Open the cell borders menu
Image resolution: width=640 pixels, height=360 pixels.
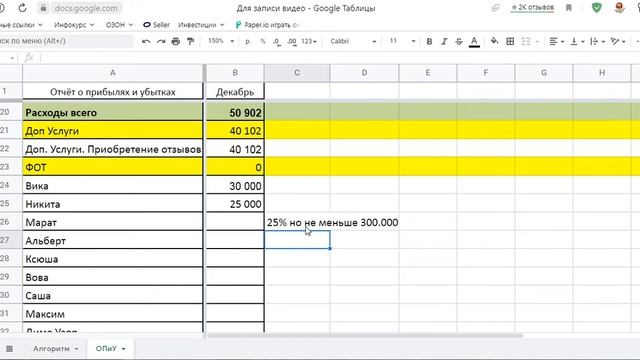pyautogui.click(x=510, y=41)
